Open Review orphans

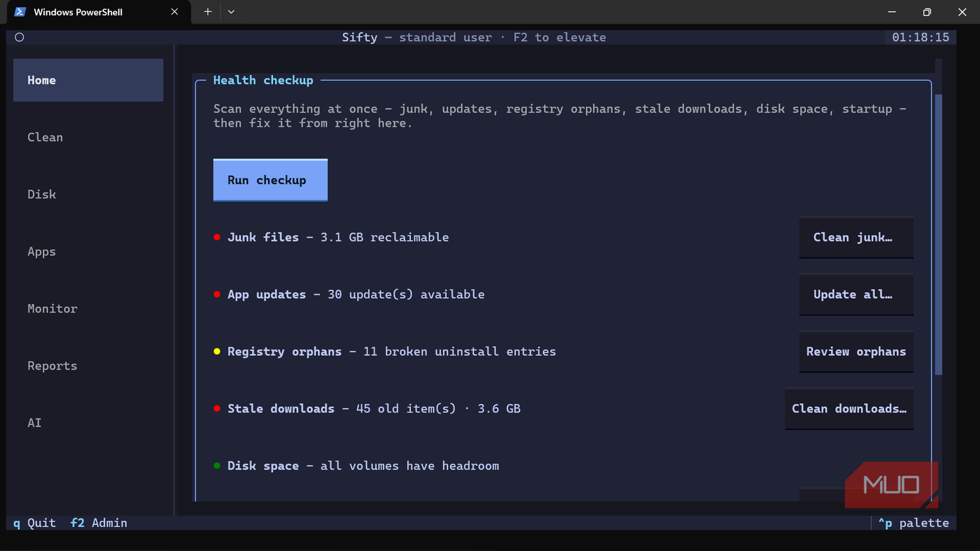click(x=856, y=352)
